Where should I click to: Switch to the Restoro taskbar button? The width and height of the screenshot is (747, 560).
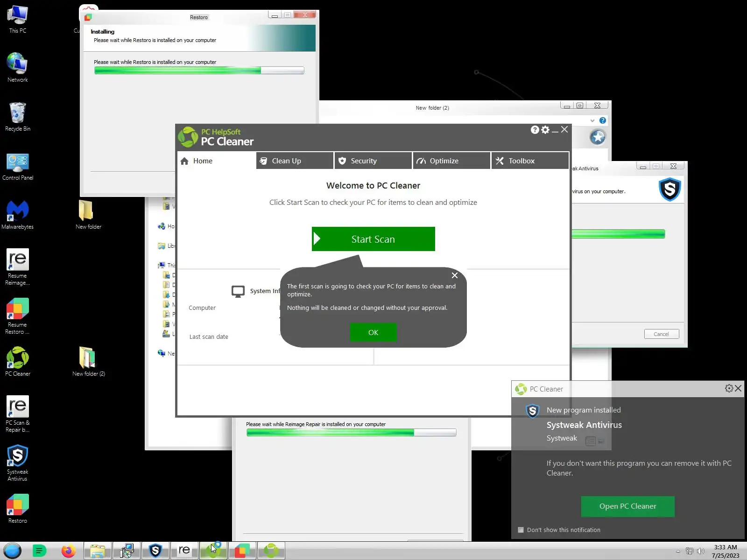click(242, 551)
